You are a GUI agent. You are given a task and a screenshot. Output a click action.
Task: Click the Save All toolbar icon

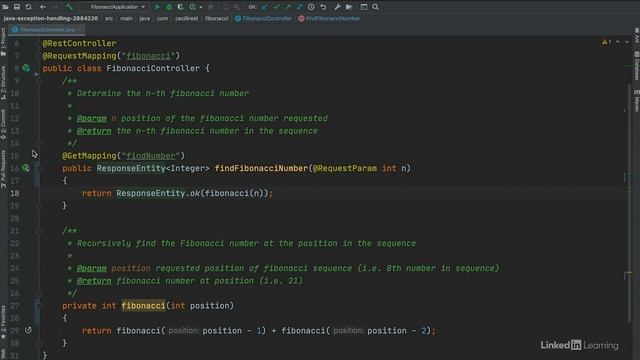click(17, 7)
